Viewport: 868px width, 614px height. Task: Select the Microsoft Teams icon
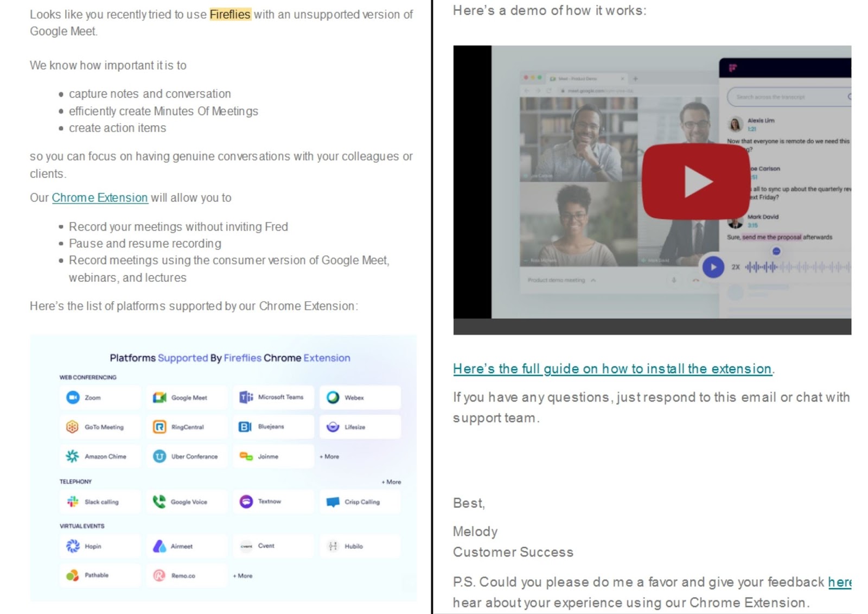point(246,397)
